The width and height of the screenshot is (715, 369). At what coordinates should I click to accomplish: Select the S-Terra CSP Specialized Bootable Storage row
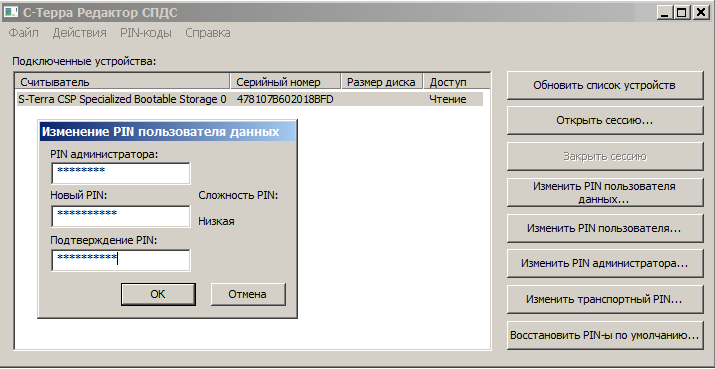[250, 99]
